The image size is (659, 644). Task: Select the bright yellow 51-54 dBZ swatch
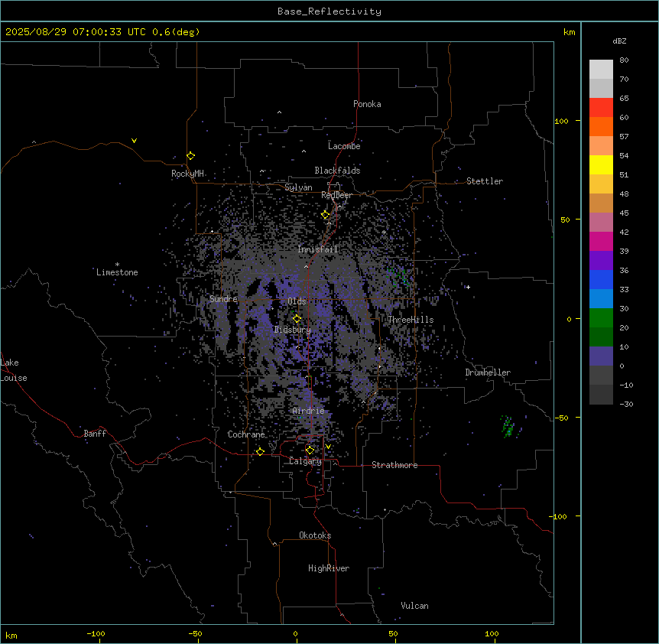601,164
